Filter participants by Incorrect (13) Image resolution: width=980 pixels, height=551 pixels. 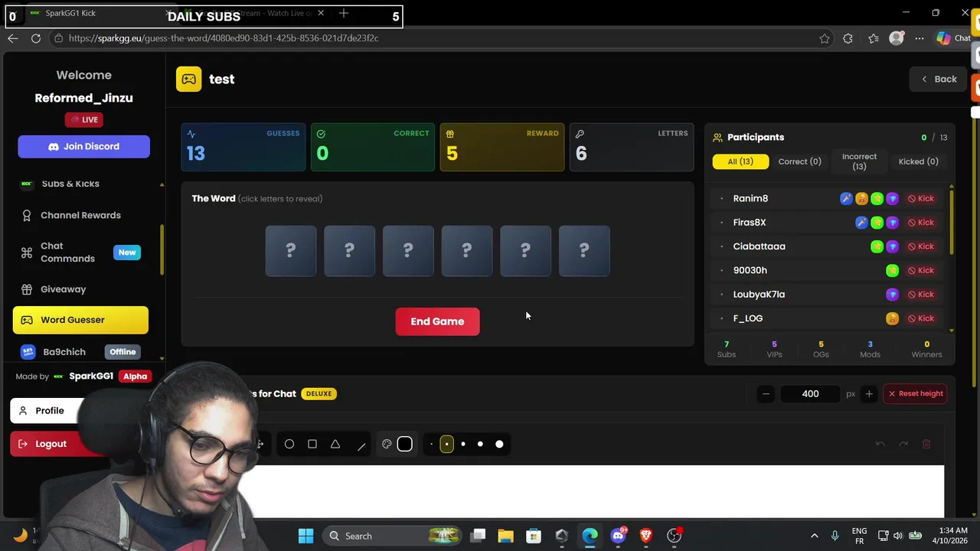tap(859, 161)
